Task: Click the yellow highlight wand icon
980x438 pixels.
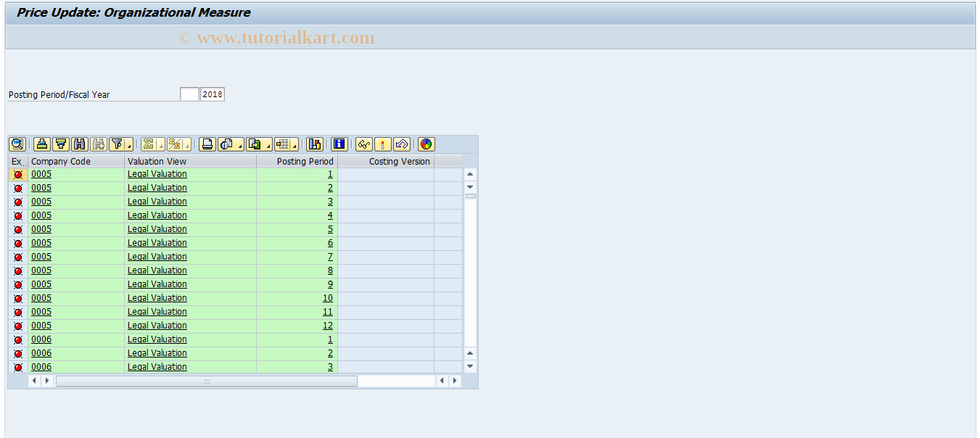Action: (x=383, y=144)
